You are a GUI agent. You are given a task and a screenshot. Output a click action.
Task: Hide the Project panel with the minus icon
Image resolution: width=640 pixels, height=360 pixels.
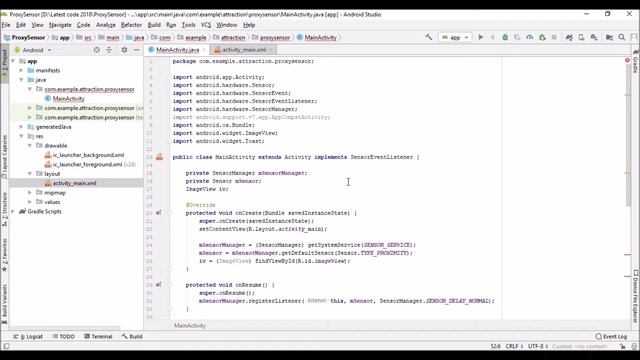(137, 50)
